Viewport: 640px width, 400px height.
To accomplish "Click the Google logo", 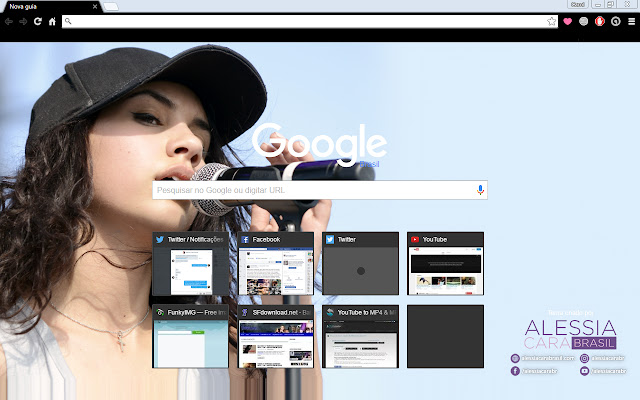I will click(320, 144).
